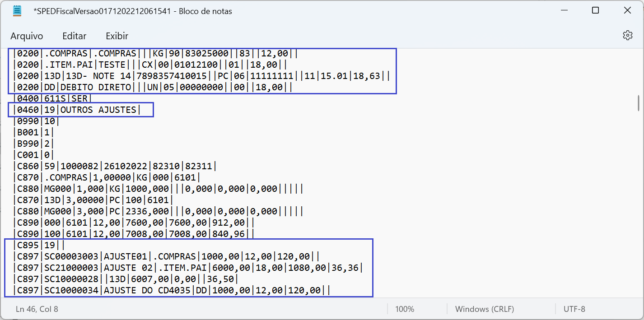Open the Arquivo menu

point(27,36)
